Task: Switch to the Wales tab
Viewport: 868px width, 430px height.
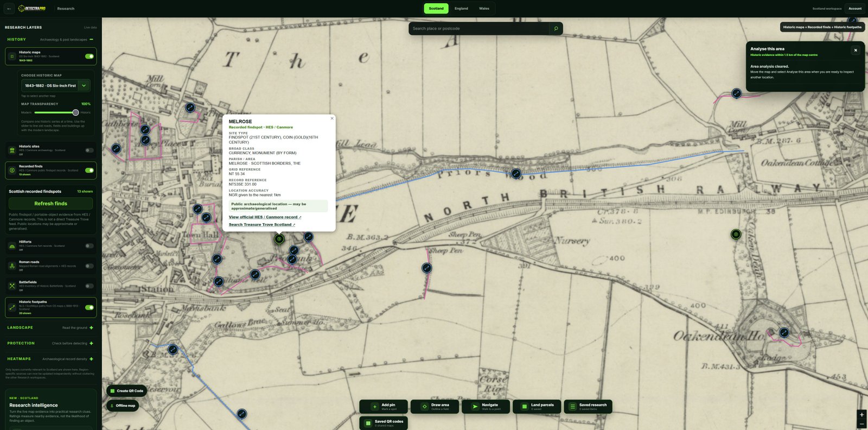Action: 484,9
